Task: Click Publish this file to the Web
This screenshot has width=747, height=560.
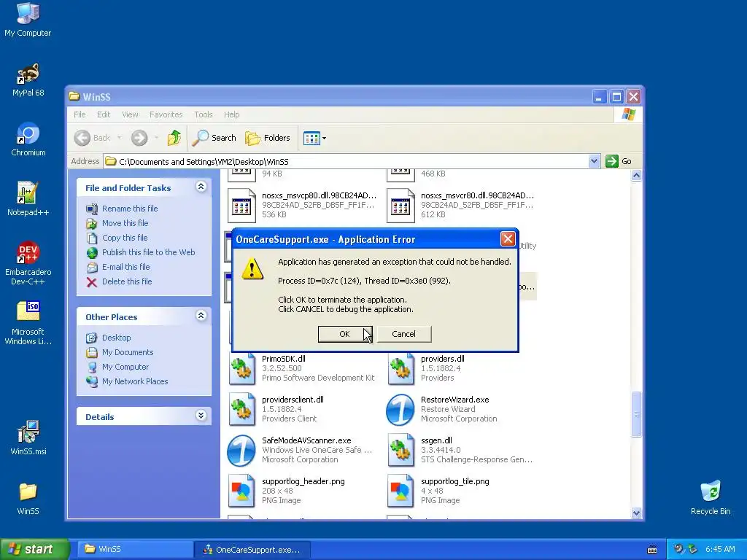Action: click(148, 252)
